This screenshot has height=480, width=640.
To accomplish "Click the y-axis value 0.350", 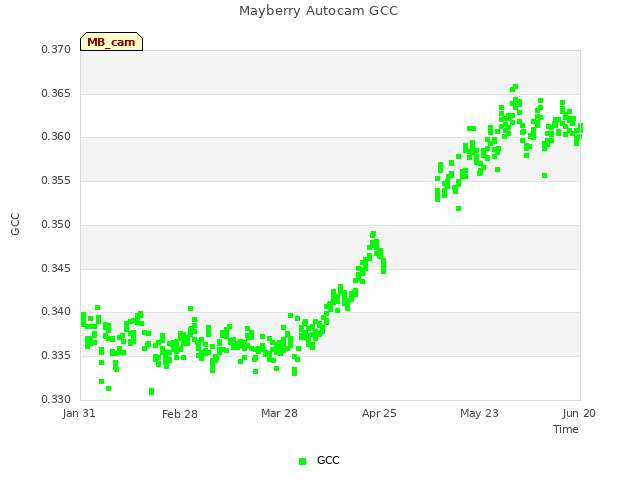I will 56,224.
